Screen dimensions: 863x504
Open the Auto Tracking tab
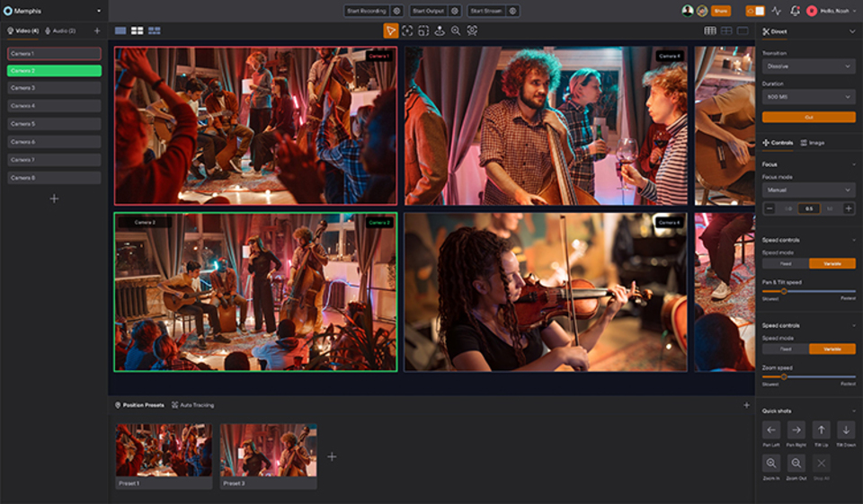[192, 405]
